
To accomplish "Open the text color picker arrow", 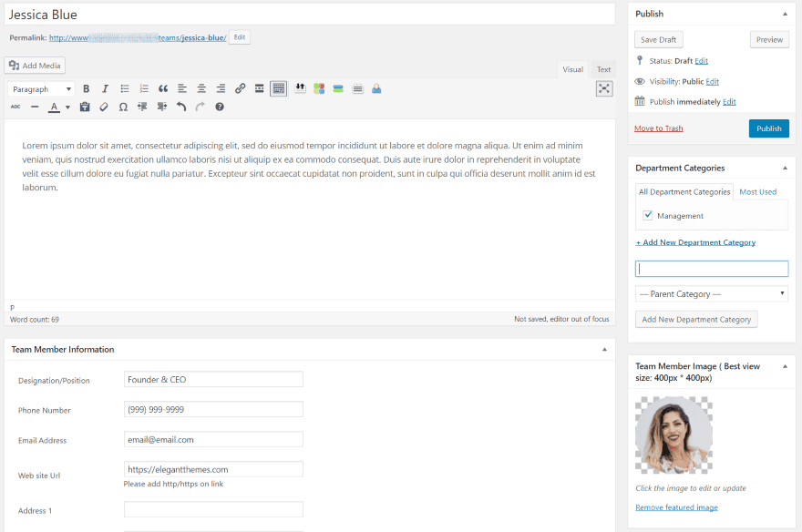I will 67,107.
